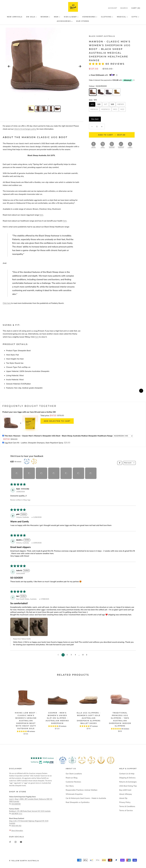Viewport: 146px width, 868px height.
Task: Expand the Homewares menu
Action: 90,16
